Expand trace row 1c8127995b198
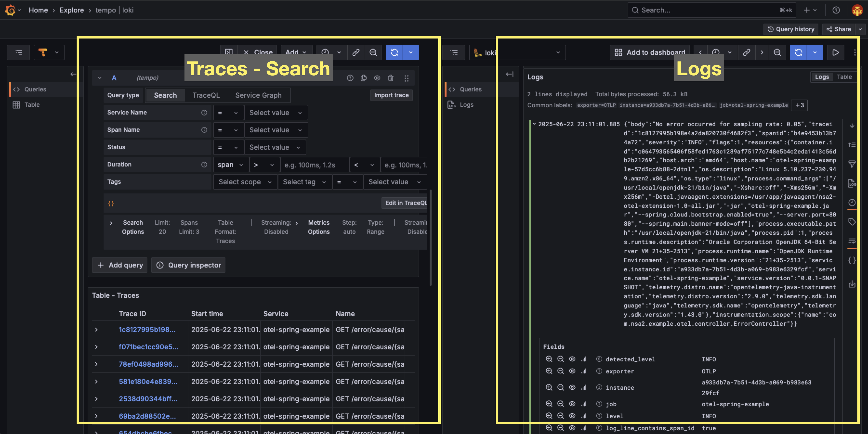The width and height of the screenshot is (868, 434). pyautogui.click(x=96, y=330)
